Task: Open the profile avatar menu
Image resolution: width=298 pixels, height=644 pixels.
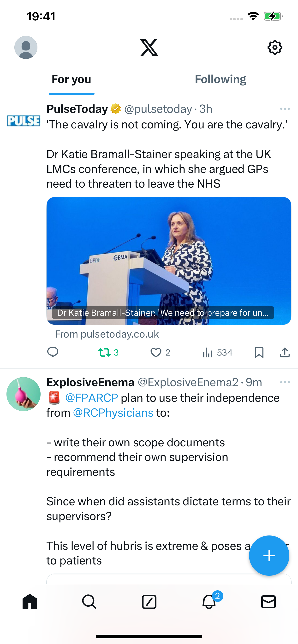Action: tap(26, 47)
